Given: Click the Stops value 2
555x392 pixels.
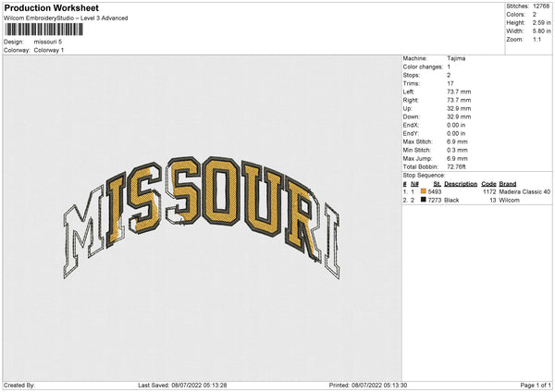Looking at the screenshot, I should click(449, 75).
